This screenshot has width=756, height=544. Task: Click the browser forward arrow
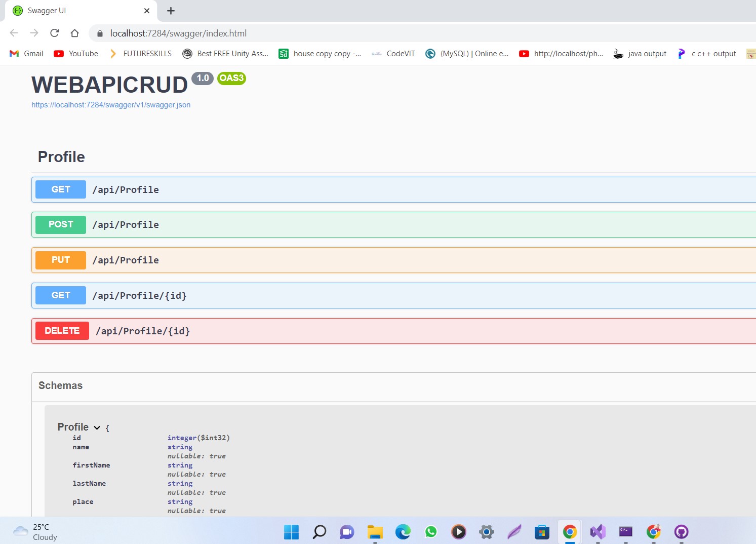pyautogui.click(x=34, y=33)
